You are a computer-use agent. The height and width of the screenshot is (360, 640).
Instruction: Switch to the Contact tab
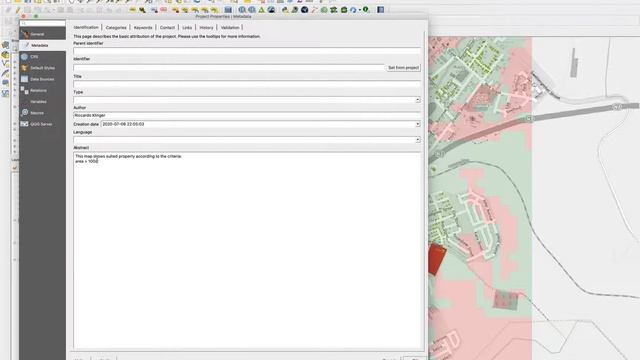coord(167,27)
